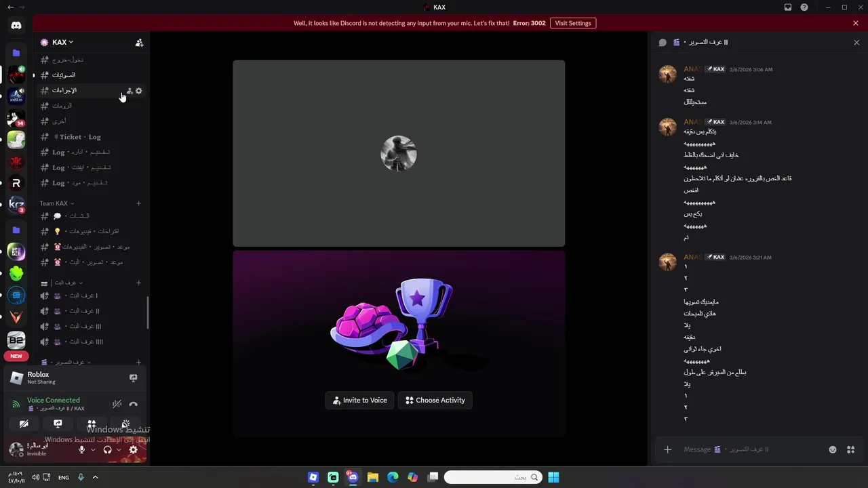Open the السوتيات text channel
The width and height of the screenshot is (868, 488).
point(91,75)
